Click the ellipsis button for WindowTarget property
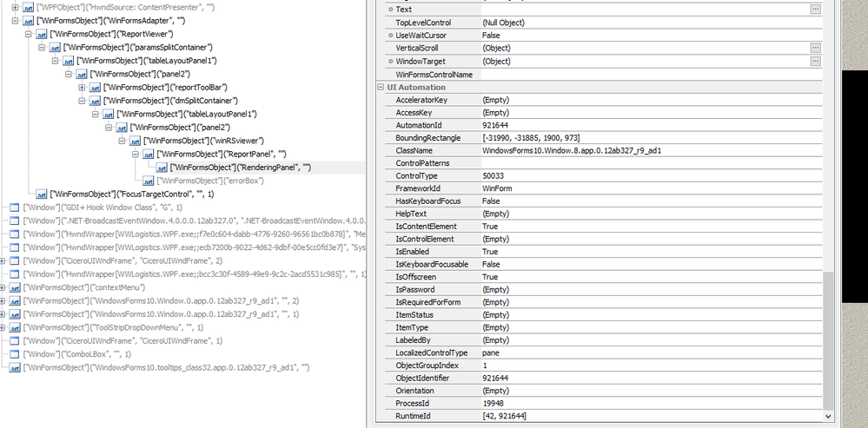This screenshot has width=868, height=428. 815,62
